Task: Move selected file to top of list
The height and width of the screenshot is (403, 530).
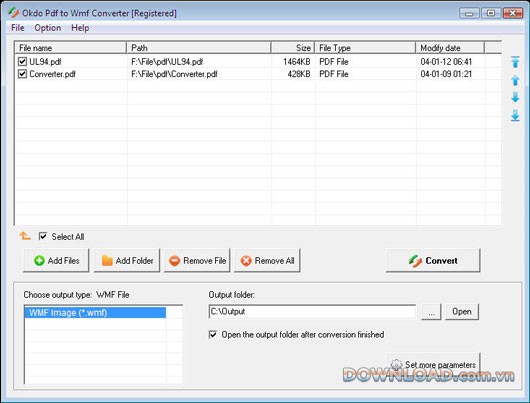Action: point(515,62)
